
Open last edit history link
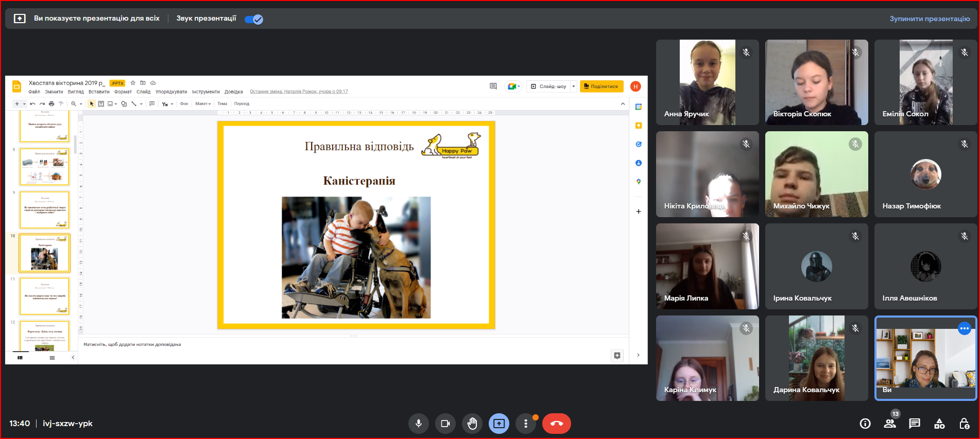299,92
